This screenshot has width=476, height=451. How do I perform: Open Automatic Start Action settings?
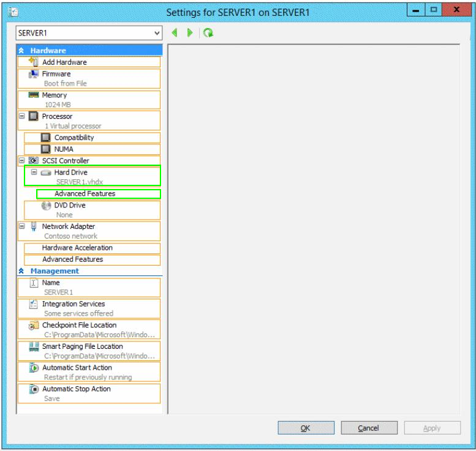click(89, 372)
